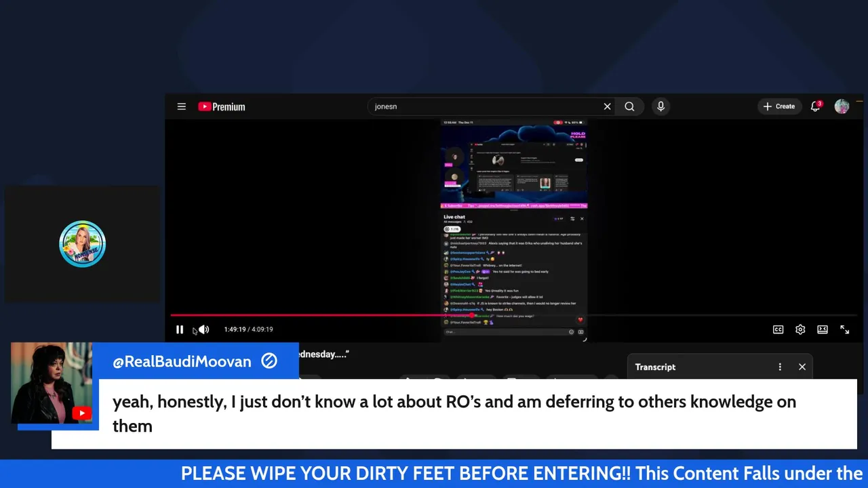Go to YouTube Premium home logo

coord(222,106)
